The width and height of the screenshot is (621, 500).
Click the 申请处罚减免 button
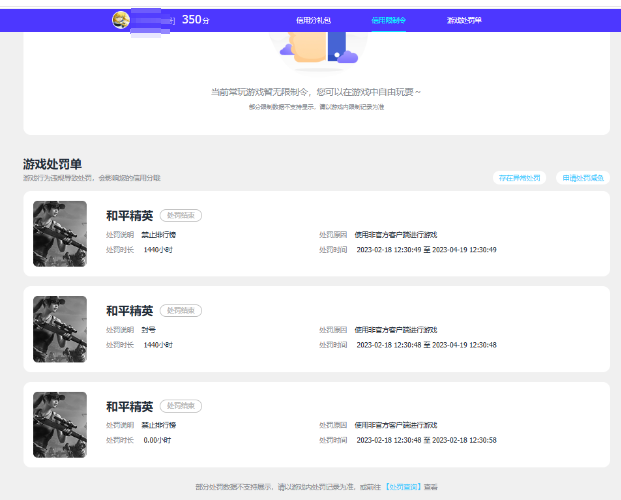pyautogui.click(x=583, y=178)
